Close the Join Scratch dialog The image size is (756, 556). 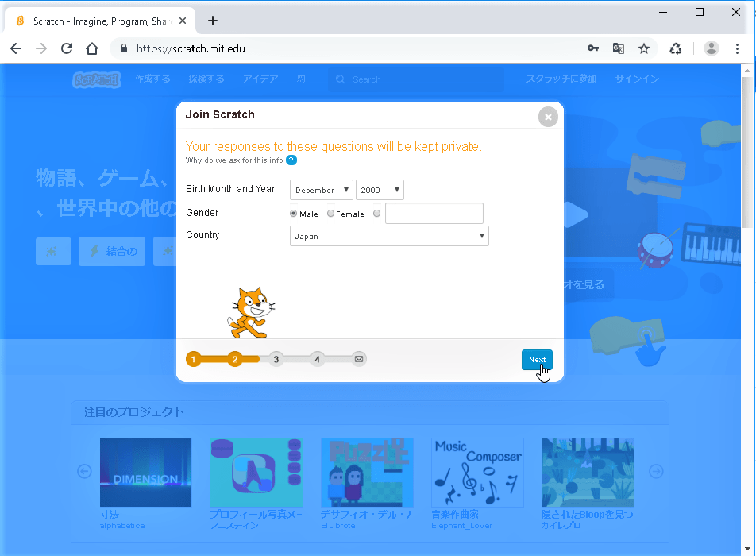(x=548, y=117)
